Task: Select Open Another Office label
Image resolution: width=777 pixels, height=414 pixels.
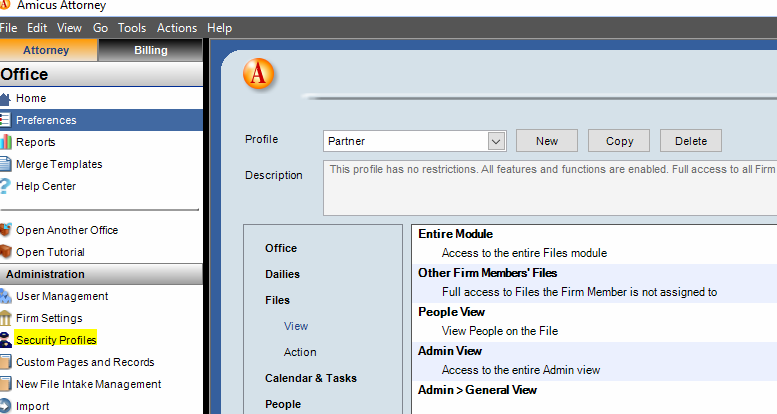Action: click(67, 230)
